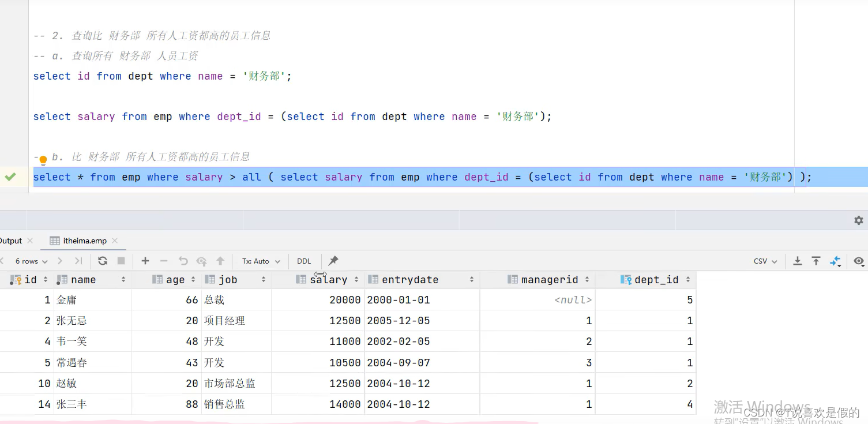Click the blue compare data arrows icon

(x=835, y=261)
